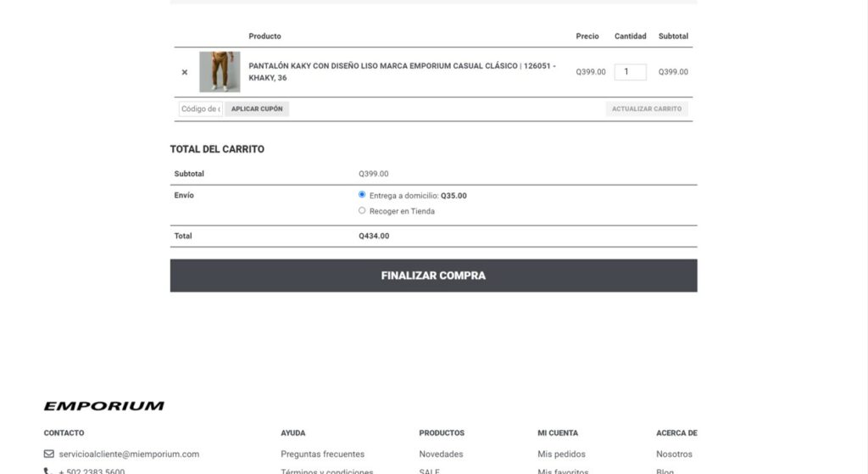The width and height of the screenshot is (868, 474).
Task: Click the Q399.00 subtotal in cart totals
Action: [x=374, y=174]
